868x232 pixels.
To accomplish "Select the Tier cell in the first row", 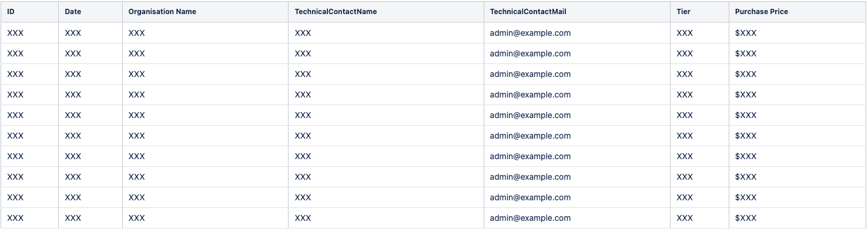I will [x=699, y=33].
